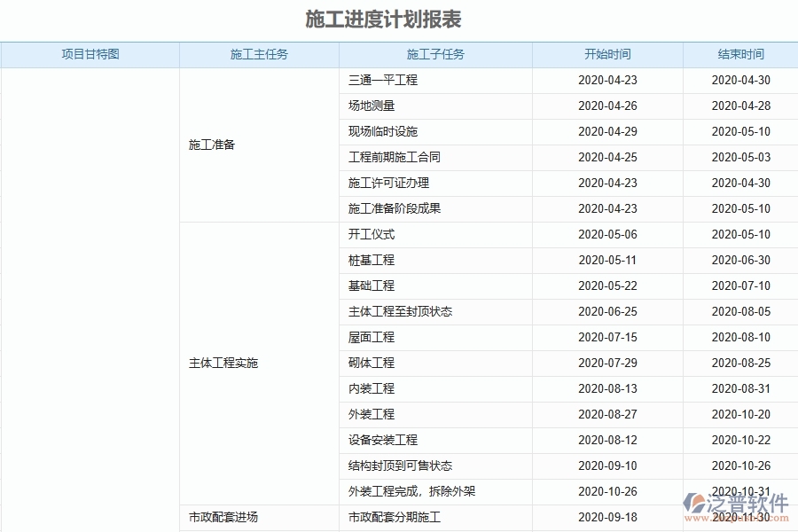798x532 pixels.
Task: Click the 施工准备 main task cell
Action: [x=212, y=144]
